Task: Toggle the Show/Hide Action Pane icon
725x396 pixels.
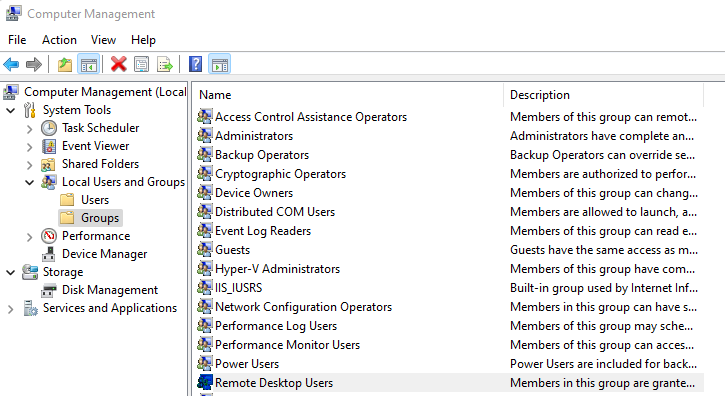Action: (x=220, y=64)
